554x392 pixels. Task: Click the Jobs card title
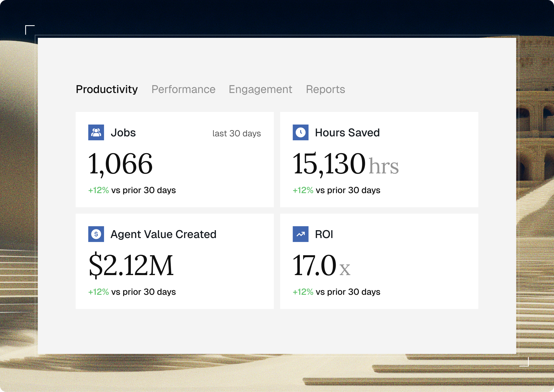pos(123,133)
